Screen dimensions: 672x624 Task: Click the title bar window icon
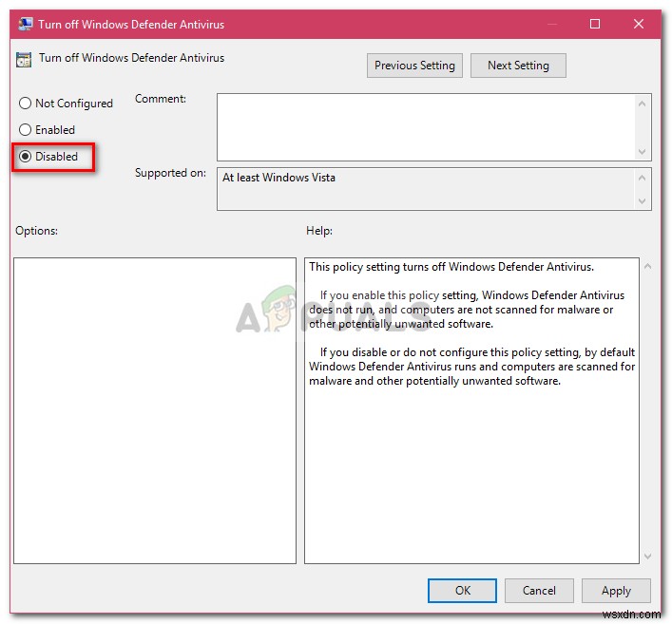(x=26, y=24)
